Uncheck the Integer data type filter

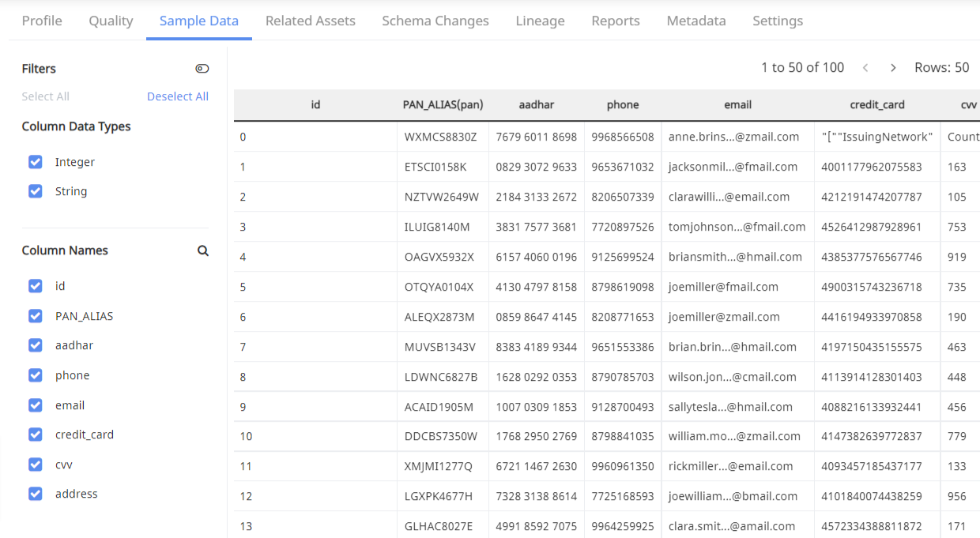[35, 161]
